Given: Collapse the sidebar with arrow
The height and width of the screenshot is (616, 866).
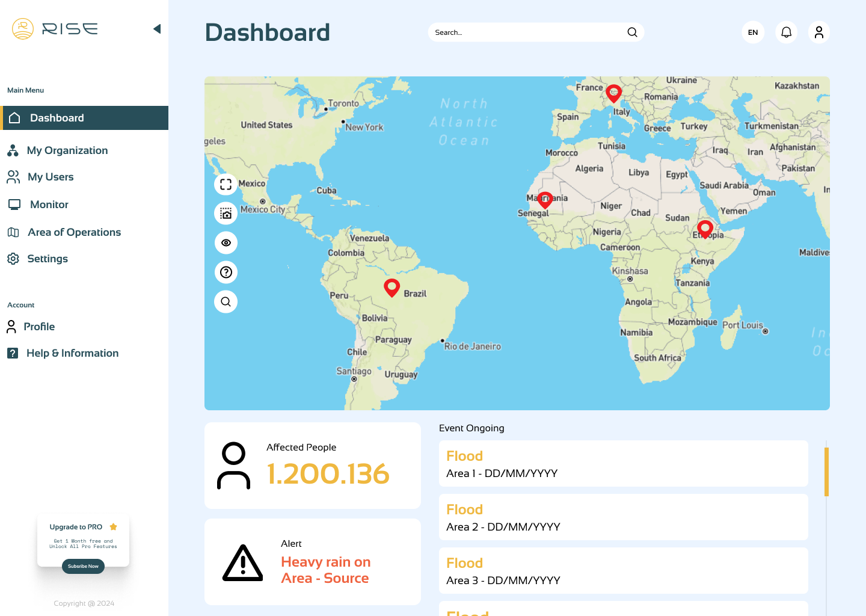Looking at the screenshot, I should [x=157, y=29].
